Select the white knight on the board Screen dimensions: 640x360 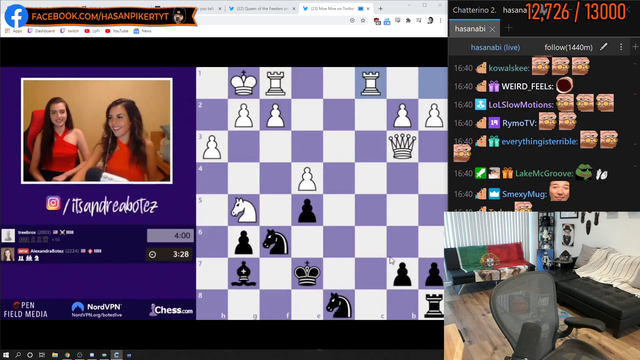pos(244,211)
